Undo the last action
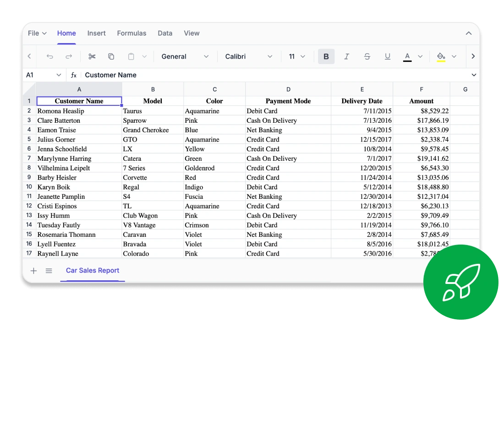 coord(50,56)
